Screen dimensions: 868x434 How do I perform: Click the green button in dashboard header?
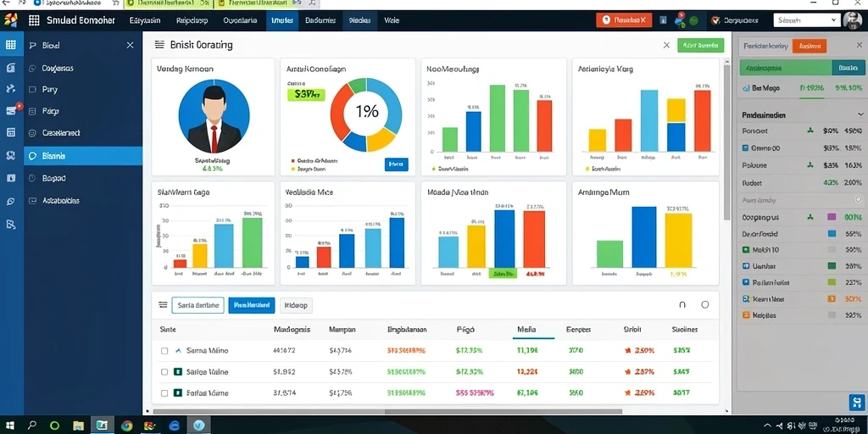click(x=700, y=46)
